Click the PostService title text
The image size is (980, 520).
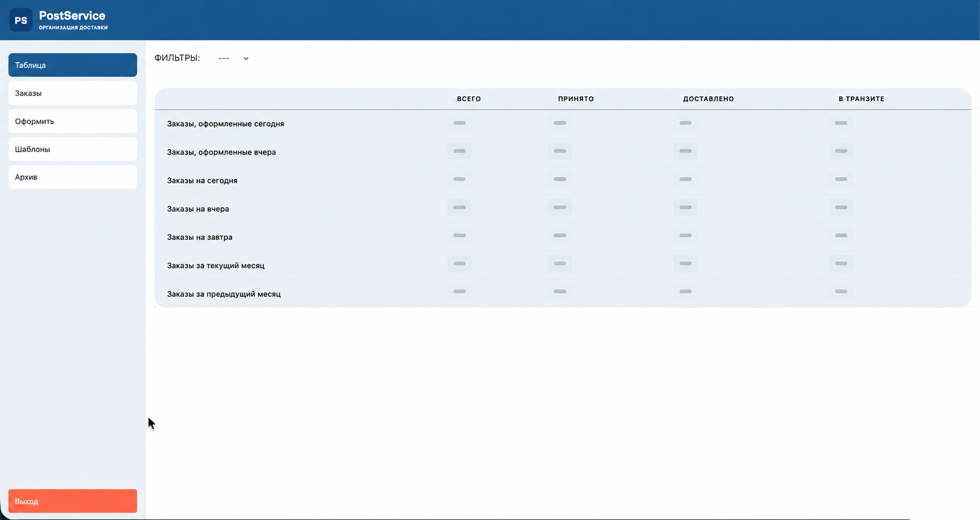click(x=72, y=16)
